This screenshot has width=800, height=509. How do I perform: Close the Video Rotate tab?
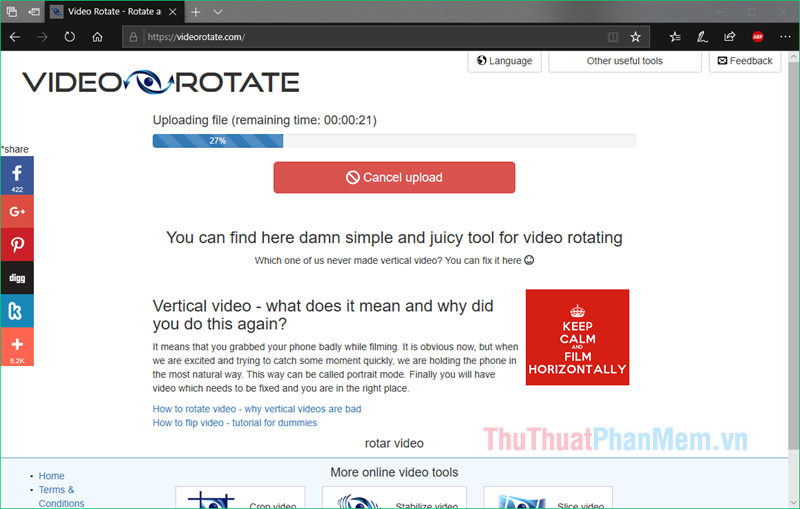click(x=173, y=12)
